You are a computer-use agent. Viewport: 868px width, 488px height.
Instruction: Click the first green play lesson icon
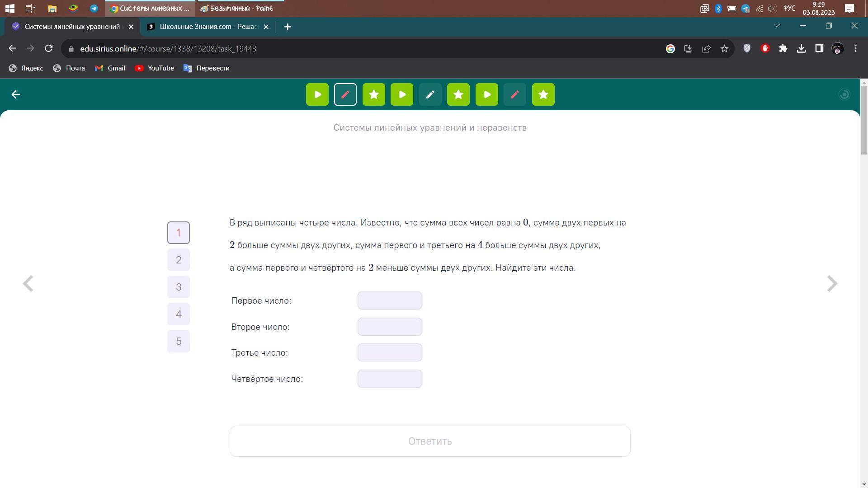coord(317,94)
